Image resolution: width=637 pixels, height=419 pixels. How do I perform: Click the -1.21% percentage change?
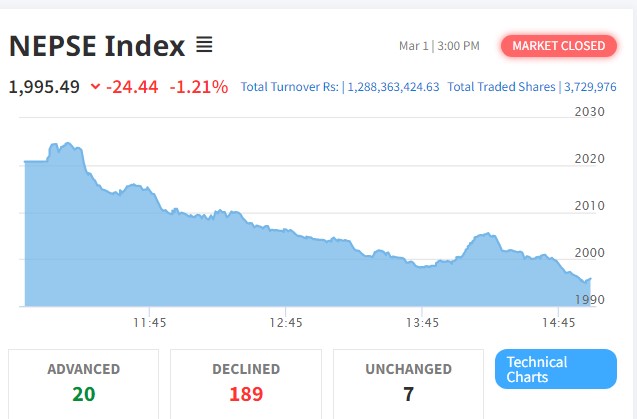pos(199,87)
